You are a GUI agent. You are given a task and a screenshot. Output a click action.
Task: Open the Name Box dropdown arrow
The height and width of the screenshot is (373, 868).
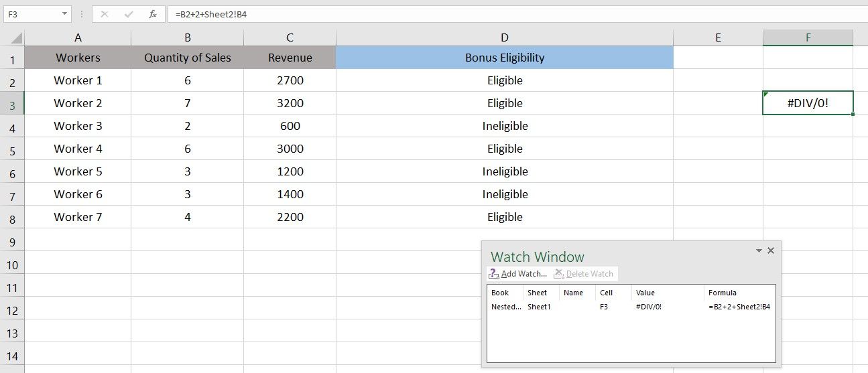coord(64,14)
